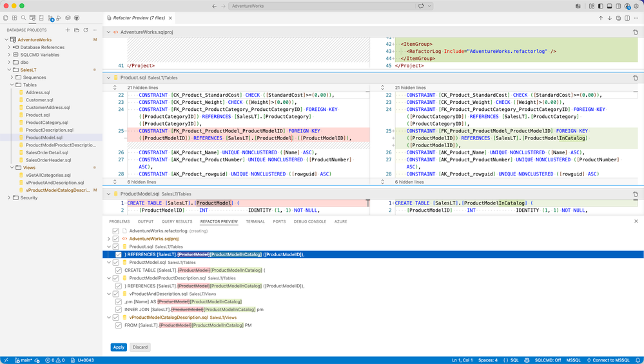Open the Explorer view in the activity bar
This screenshot has width=644, height=364.
point(5,17)
